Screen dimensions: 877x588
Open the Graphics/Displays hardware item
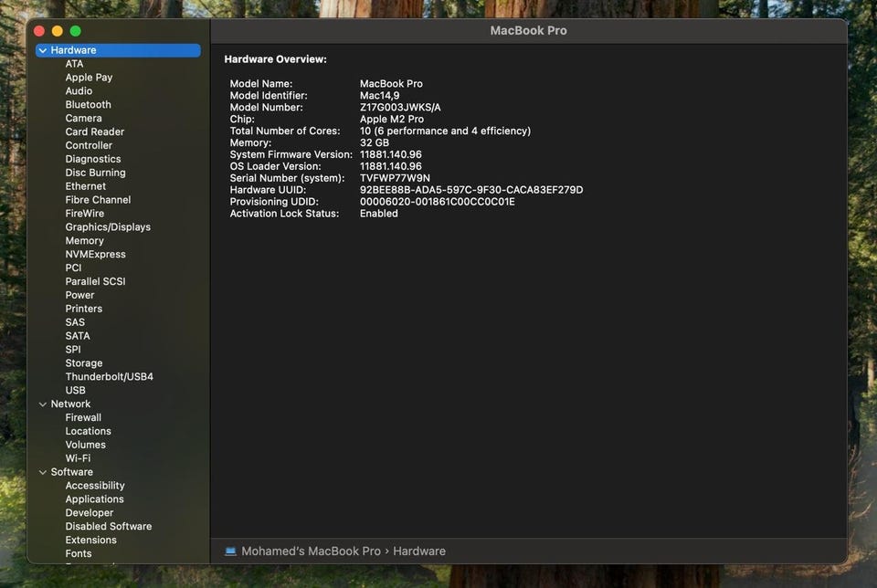108,227
